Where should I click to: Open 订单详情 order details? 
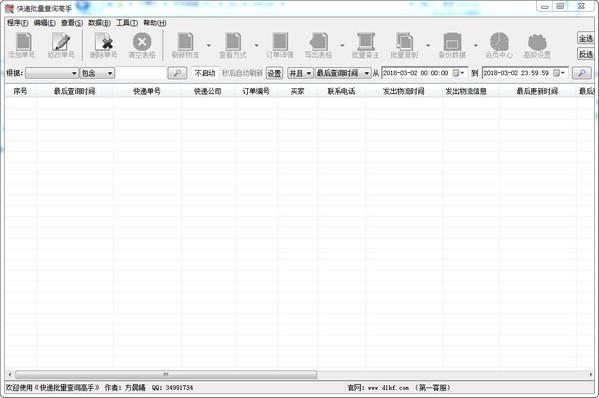pyautogui.click(x=280, y=46)
